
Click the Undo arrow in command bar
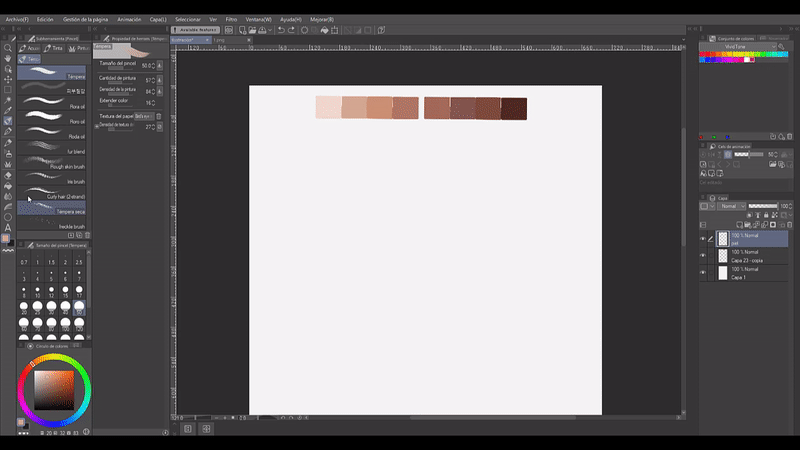pyautogui.click(x=281, y=30)
